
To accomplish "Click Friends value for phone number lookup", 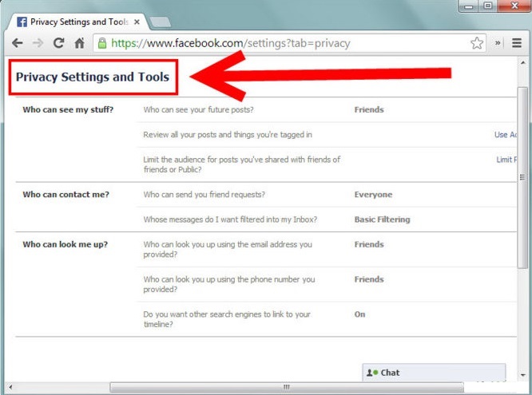I will click(x=369, y=279).
